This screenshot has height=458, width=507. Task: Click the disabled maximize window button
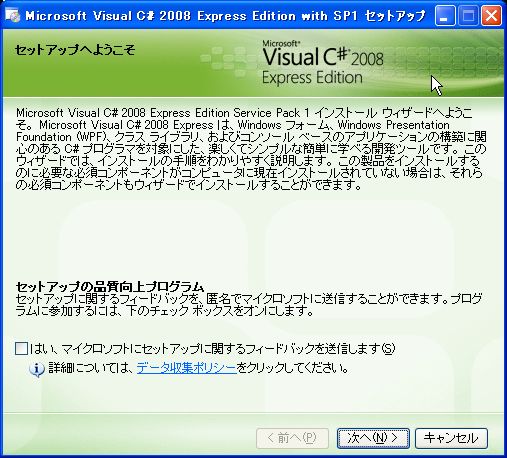[468, 16]
